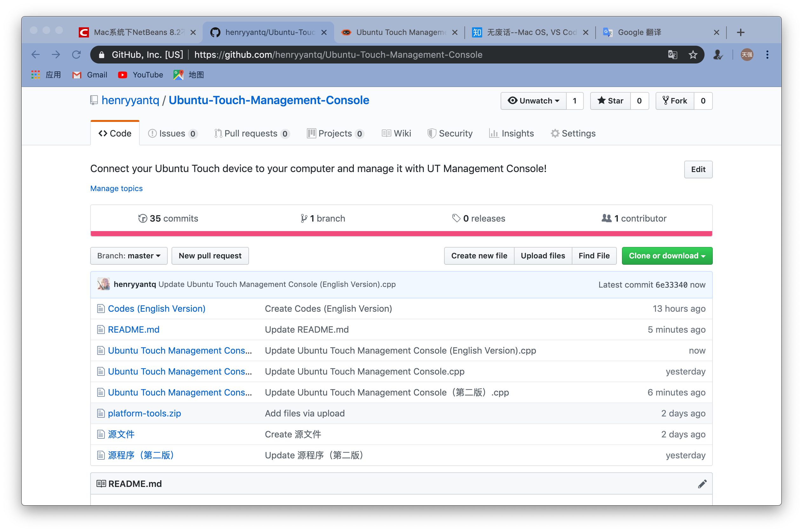This screenshot has width=803, height=532.
Task: Edit the repository description
Action: pyautogui.click(x=698, y=169)
